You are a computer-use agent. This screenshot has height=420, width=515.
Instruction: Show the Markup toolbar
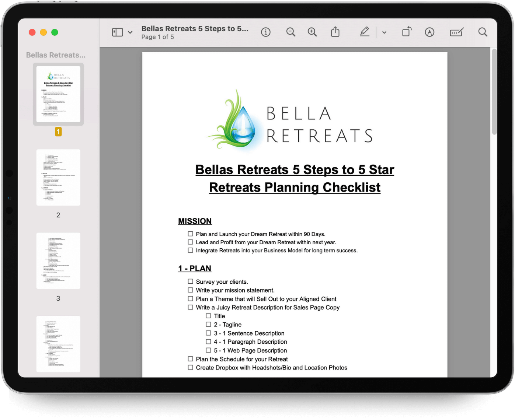tap(429, 32)
